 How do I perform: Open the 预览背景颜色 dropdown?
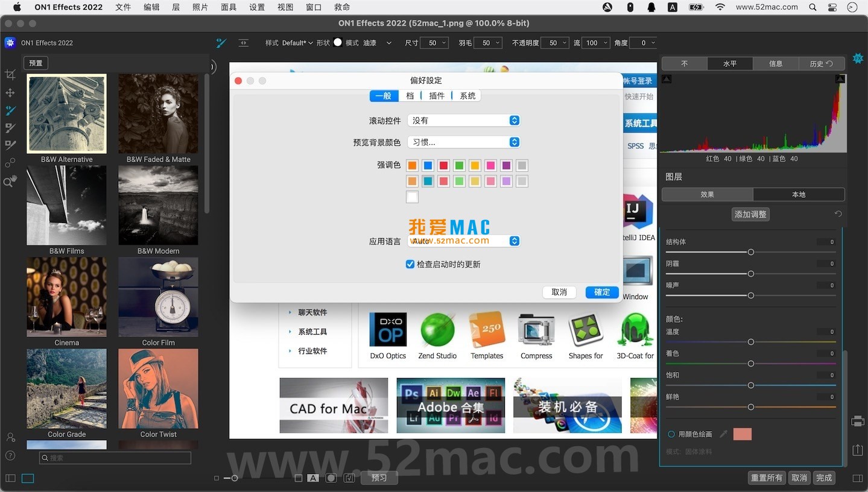[x=464, y=142]
